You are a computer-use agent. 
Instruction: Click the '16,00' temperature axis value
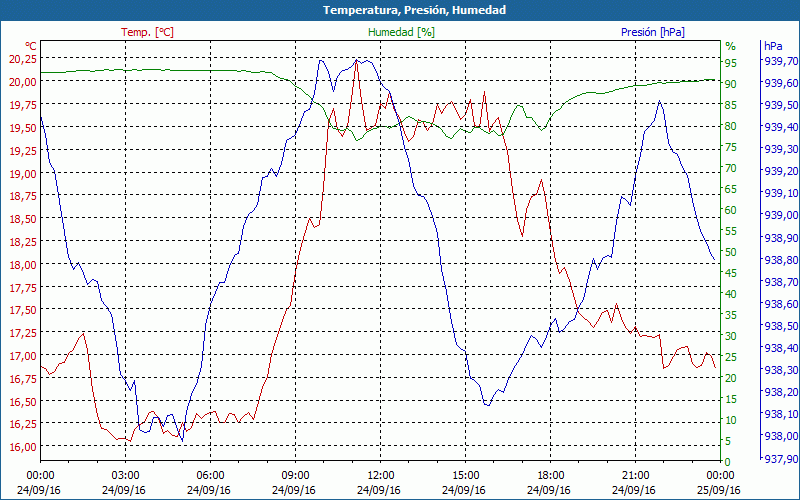(23, 447)
